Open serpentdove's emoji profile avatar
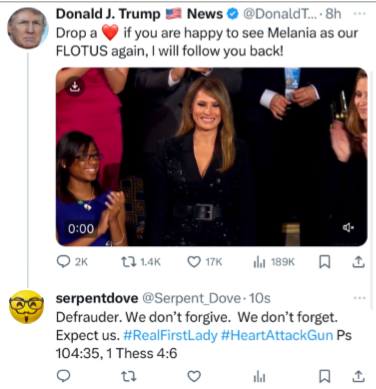Screen dimensions: 376x389 pyautogui.click(x=26, y=307)
